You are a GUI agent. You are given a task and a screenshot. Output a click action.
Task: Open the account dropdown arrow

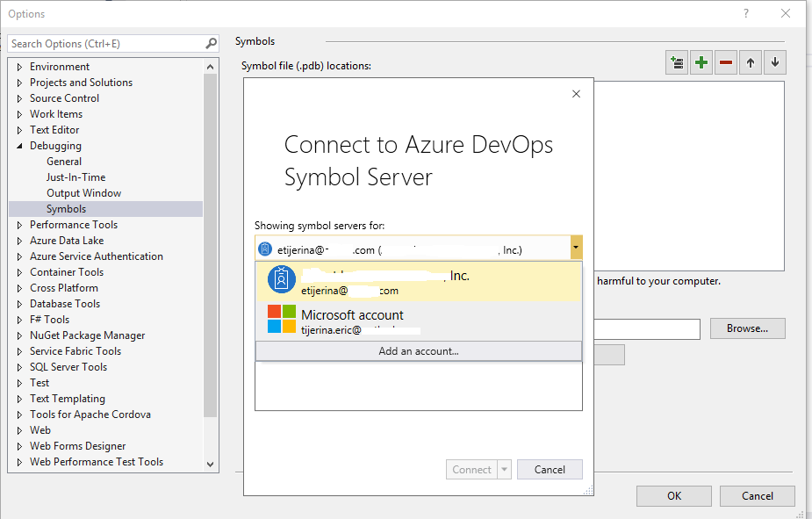(576, 248)
